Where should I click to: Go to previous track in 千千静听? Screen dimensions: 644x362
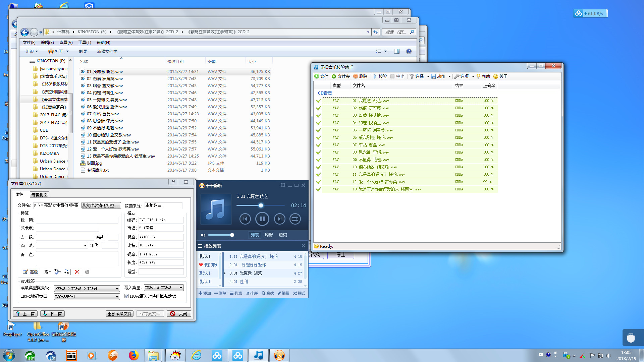click(245, 219)
